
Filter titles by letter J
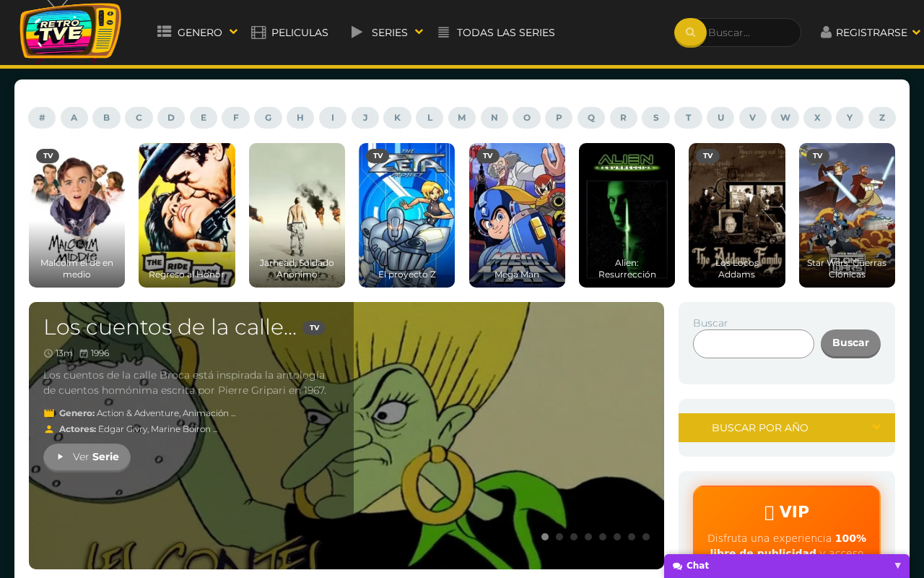coord(365,118)
